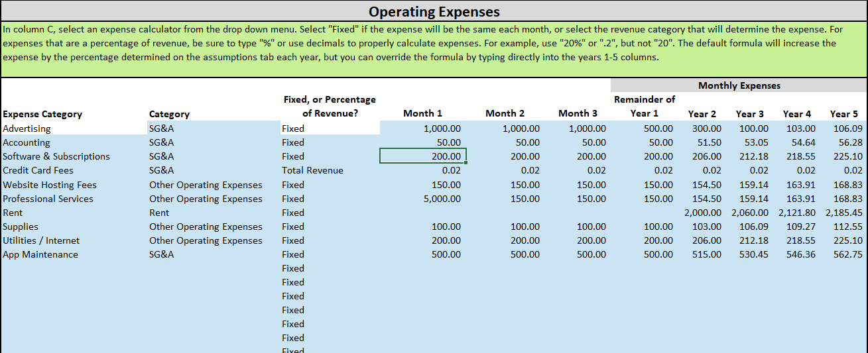Select the Remainder of Year 1 header
This screenshot has height=353, width=868.
(x=645, y=107)
